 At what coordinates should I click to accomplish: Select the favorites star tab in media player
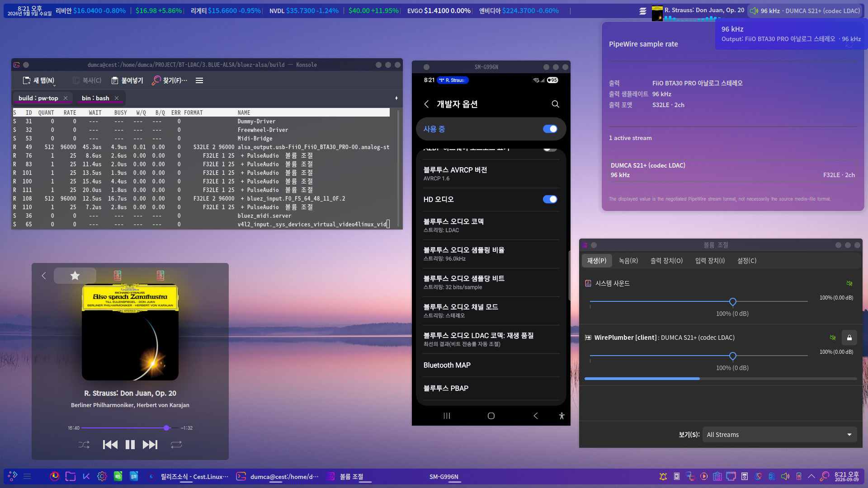[x=75, y=276]
